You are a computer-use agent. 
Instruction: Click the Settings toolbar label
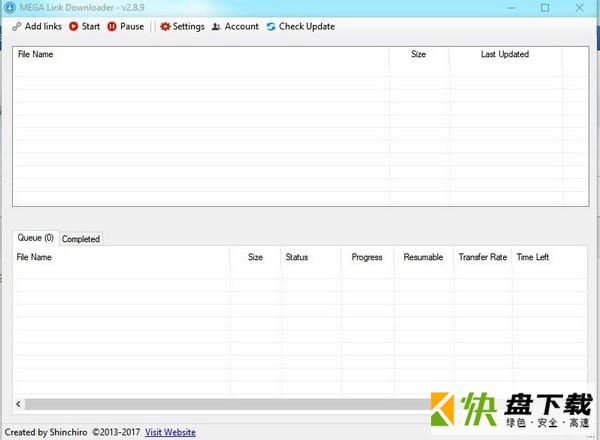pos(188,27)
